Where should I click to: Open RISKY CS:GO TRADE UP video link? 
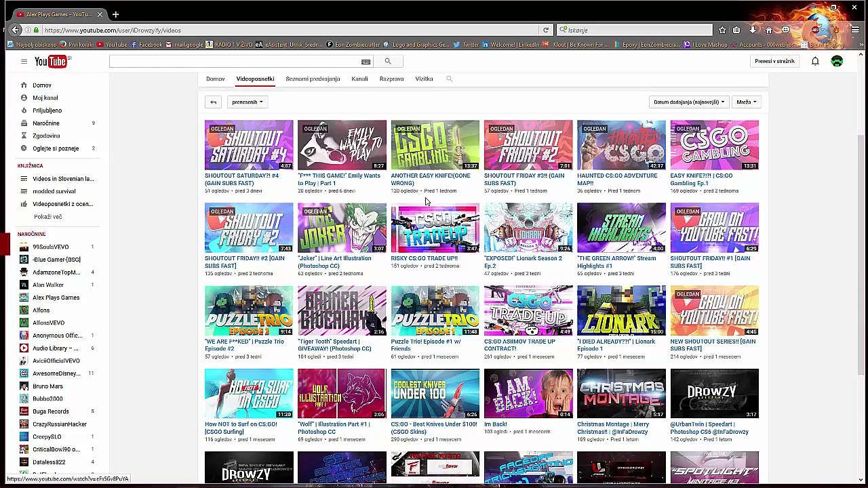425,258
